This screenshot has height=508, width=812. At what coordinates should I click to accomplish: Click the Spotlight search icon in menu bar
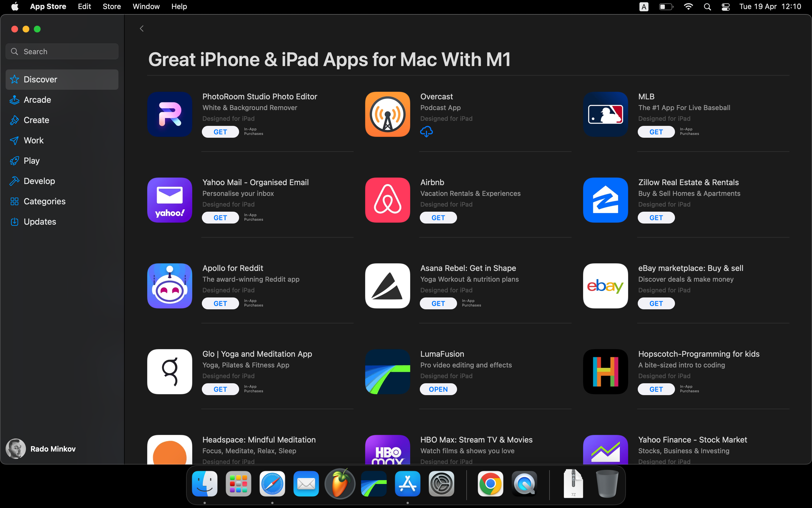(x=707, y=7)
